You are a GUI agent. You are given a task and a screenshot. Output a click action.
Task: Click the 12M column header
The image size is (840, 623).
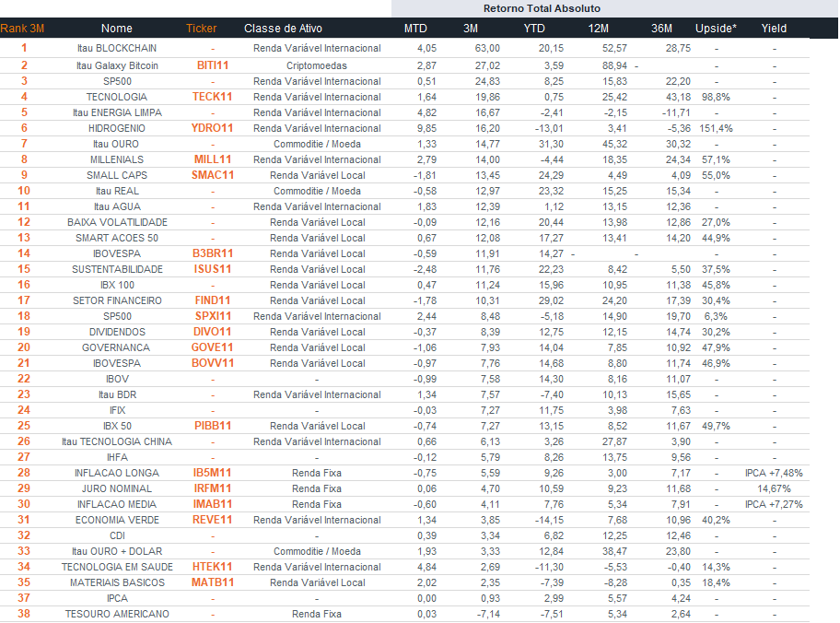tap(599, 29)
